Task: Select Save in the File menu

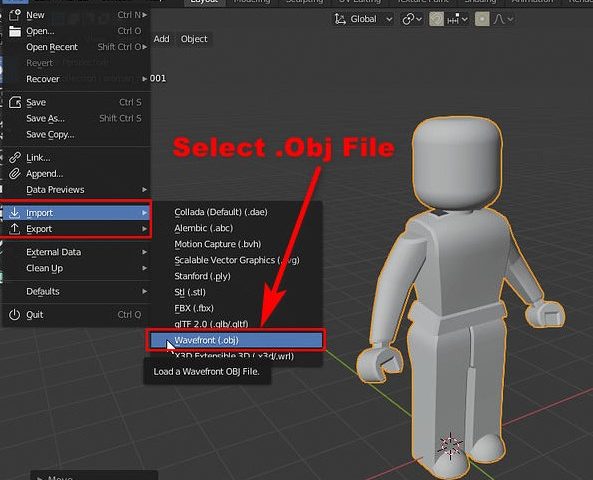Action: [77, 103]
